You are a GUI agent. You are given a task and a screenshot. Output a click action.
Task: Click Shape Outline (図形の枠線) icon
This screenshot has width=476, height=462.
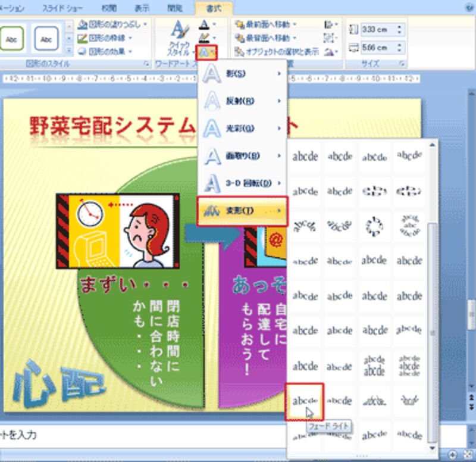(x=83, y=38)
